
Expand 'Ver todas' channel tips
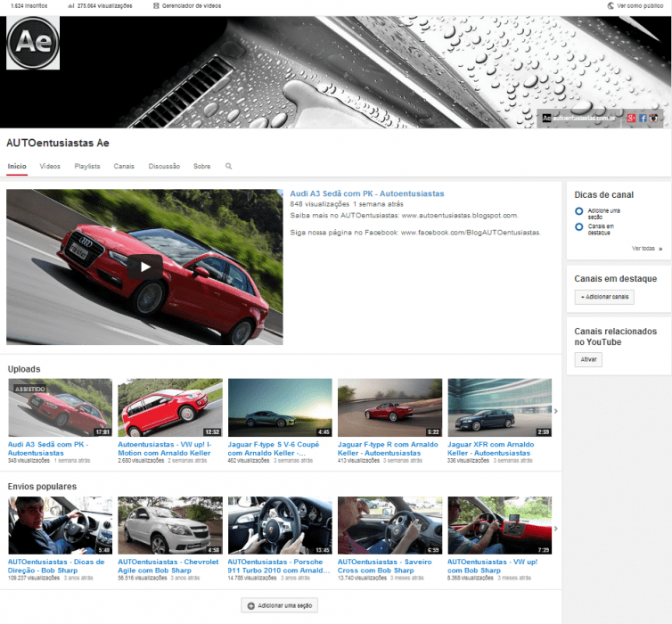[646, 249]
